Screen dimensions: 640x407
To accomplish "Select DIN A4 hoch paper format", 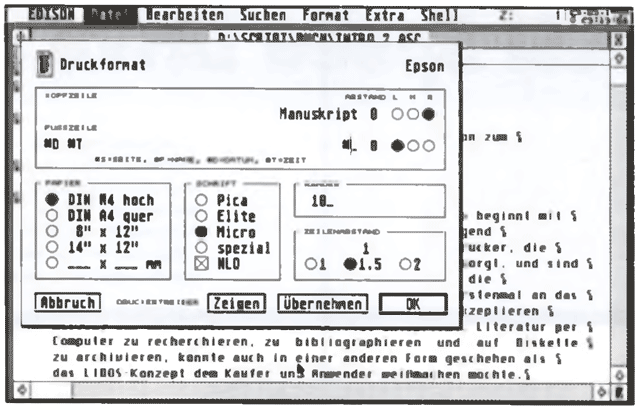I will click(50, 199).
